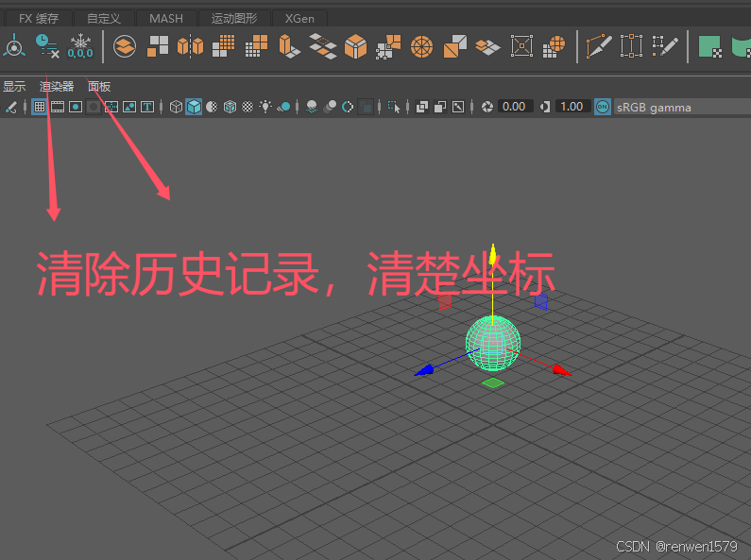This screenshot has width=751, height=560.
Task: Click the Mirror geometry shelf icon
Action: tap(190, 46)
